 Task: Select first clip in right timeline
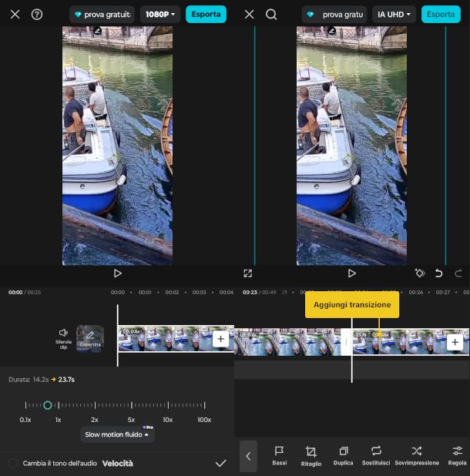(x=287, y=342)
